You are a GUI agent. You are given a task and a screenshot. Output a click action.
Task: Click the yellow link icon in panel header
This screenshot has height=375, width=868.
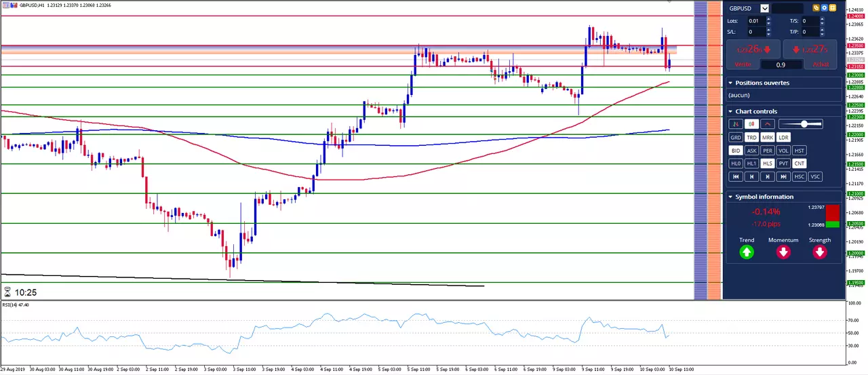[x=816, y=8]
